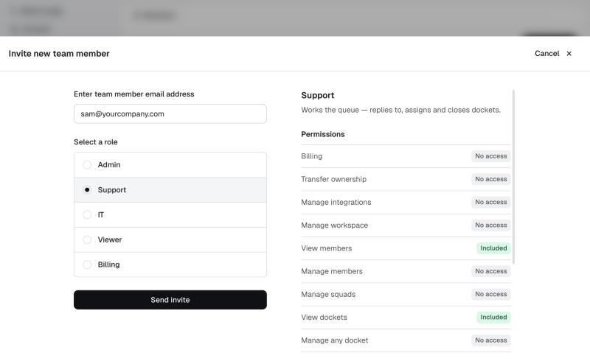Click the Cancel link in the header
This screenshot has width=590, height=364.
point(546,53)
